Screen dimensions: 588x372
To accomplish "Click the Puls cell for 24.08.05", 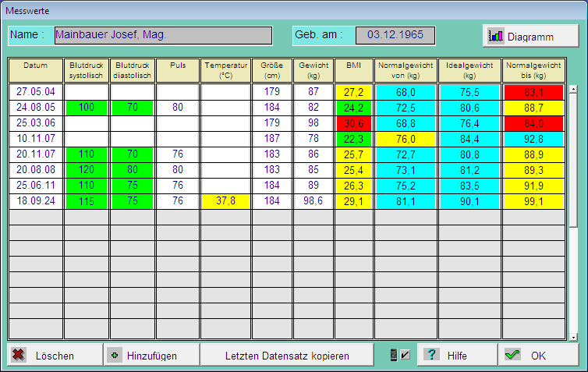I will tap(178, 108).
